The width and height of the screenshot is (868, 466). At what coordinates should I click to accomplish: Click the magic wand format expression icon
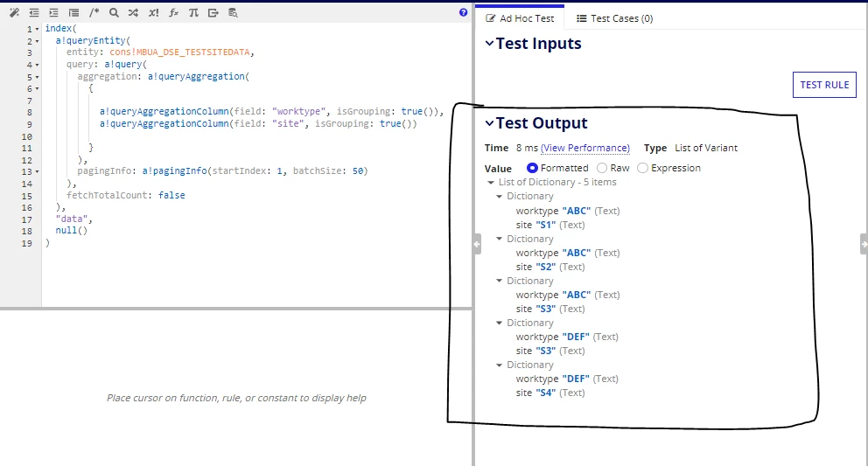click(14, 12)
